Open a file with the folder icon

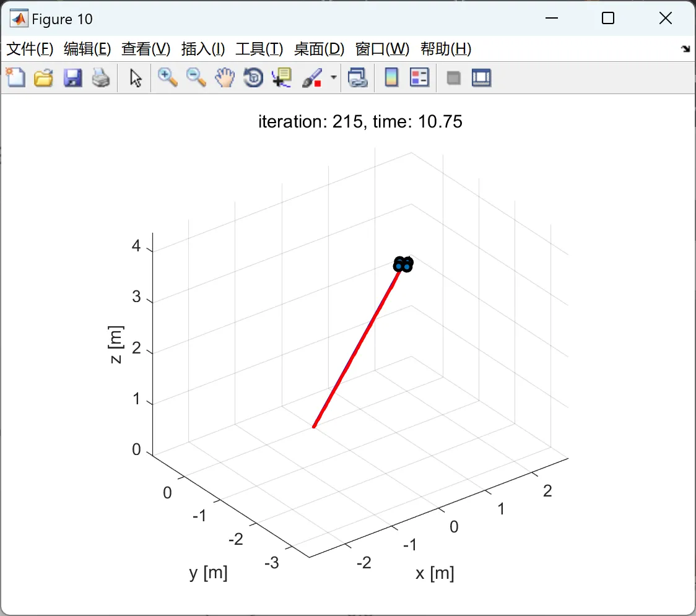[x=43, y=77]
